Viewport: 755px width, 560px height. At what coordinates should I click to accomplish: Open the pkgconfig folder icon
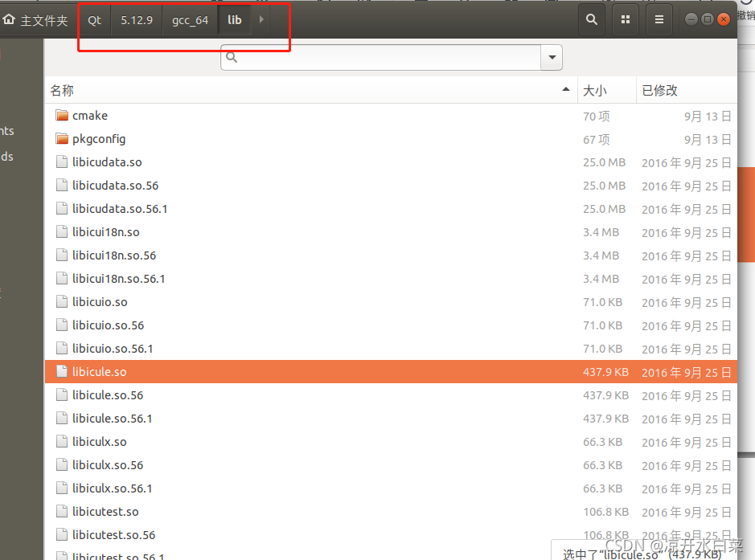tap(62, 138)
